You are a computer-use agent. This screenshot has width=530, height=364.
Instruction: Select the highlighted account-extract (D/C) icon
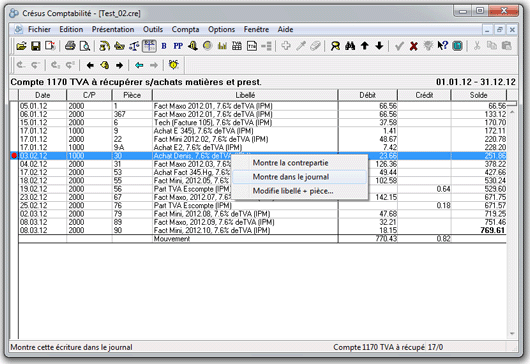(149, 46)
